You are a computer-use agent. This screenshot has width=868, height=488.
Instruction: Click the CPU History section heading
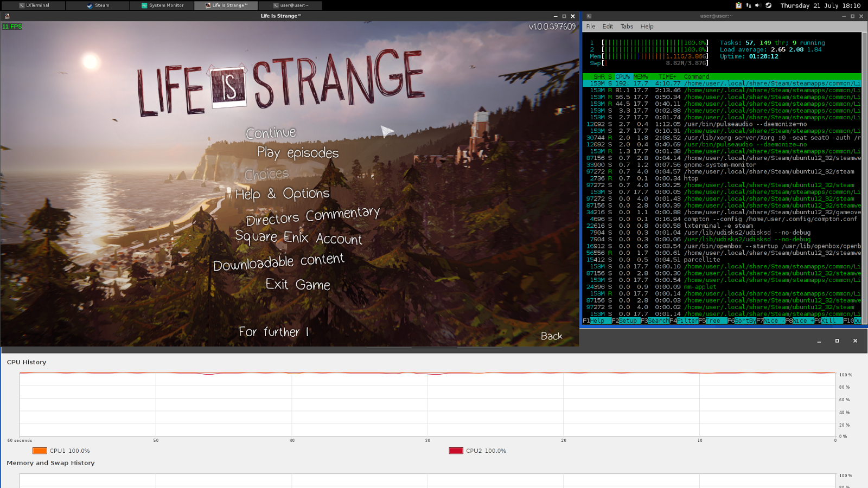[27, 362]
